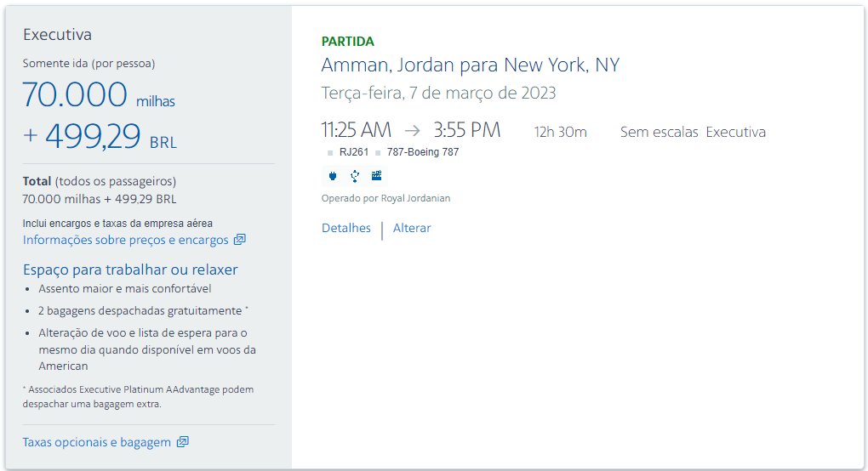Click flight number RJ261

(354, 152)
